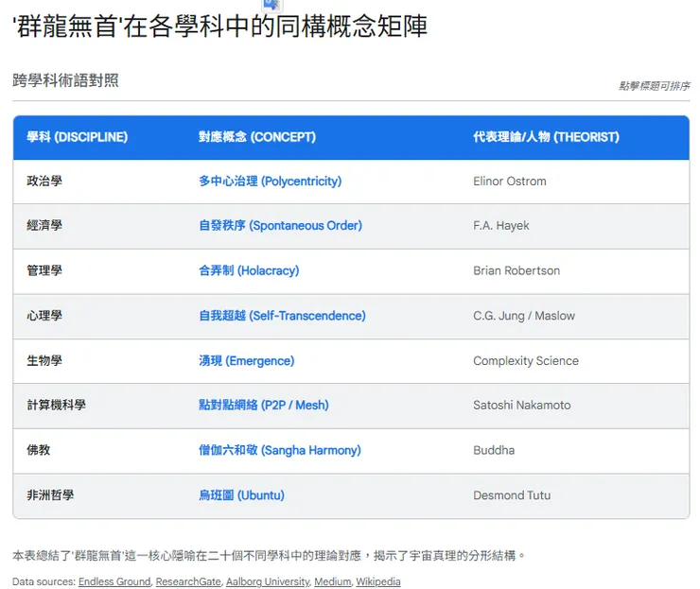Open the 烏班圖 (Ubuntu) link
The height and width of the screenshot is (589, 700).
tap(241, 494)
